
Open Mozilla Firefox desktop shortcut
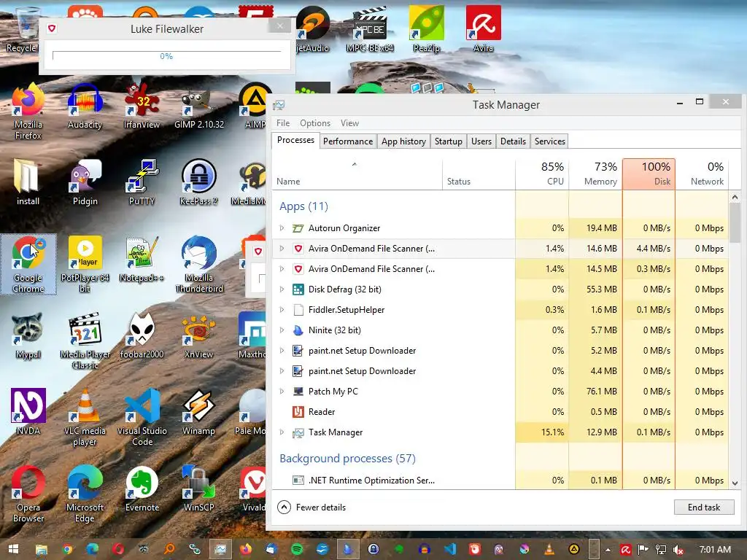tap(28, 112)
